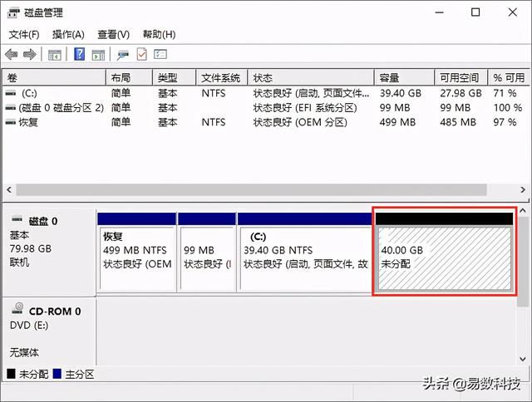Open the 帮助(H) menu
Viewport: 532px width, 402px height.
click(159, 34)
